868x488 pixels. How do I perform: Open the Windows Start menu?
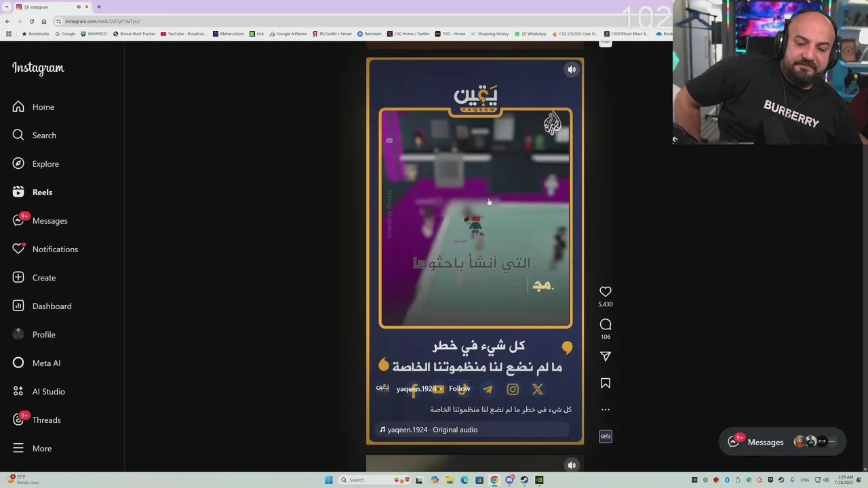329,480
